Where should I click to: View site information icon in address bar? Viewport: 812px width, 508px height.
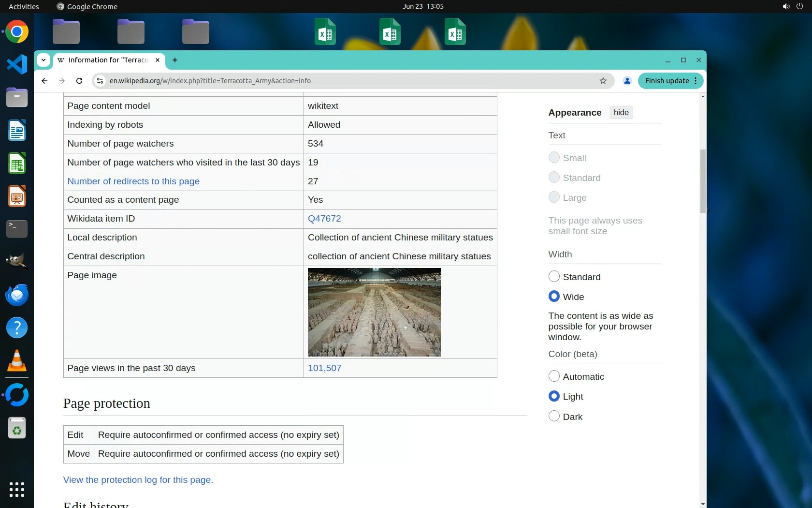[100, 81]
